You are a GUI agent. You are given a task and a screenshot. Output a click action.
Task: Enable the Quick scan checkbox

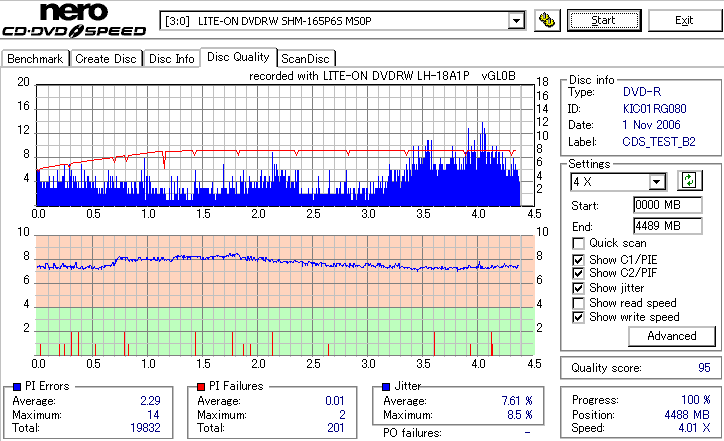pyautogui.click(x=578, y=243)
